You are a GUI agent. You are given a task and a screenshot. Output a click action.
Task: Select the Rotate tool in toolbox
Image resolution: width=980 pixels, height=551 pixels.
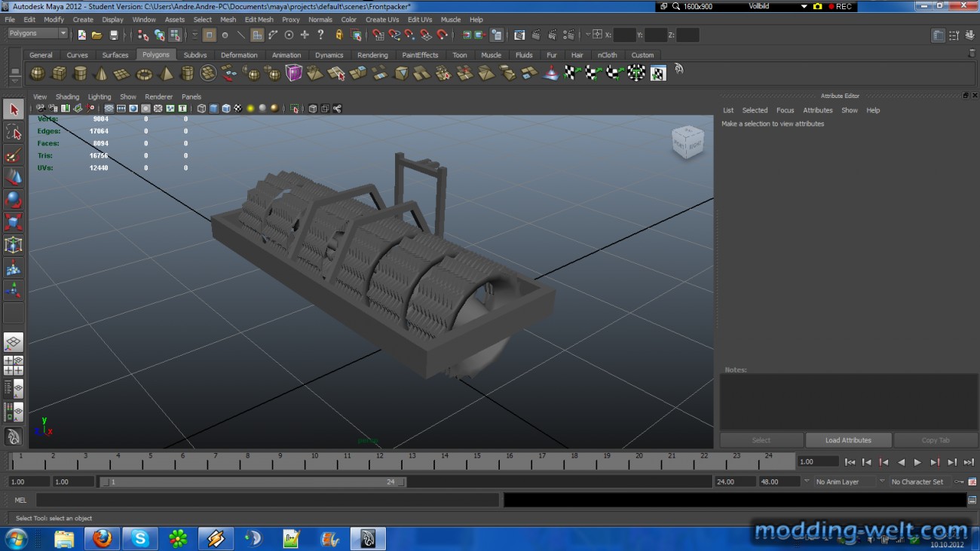point(14,201)
